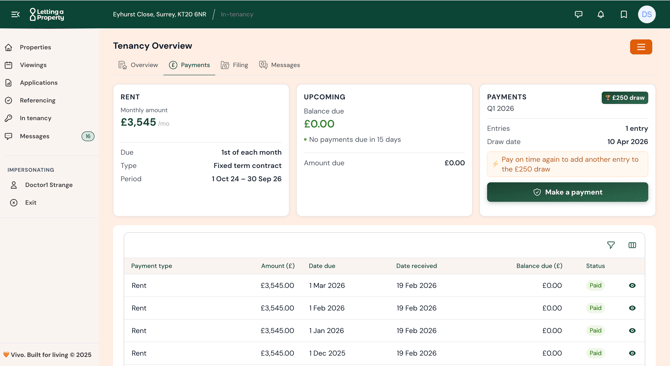The width and height of the screenshot is (670, 366).
Task: Click the 1 Jan 2026 due date cell
Action: click(x=326, y=331)
